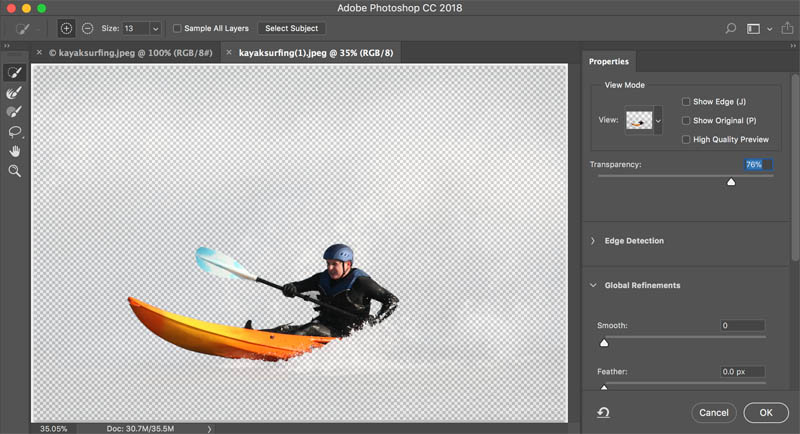Viewport: 800px width, 434px height.
Task: Select the Zoom tool
Action: click(14, 171)
